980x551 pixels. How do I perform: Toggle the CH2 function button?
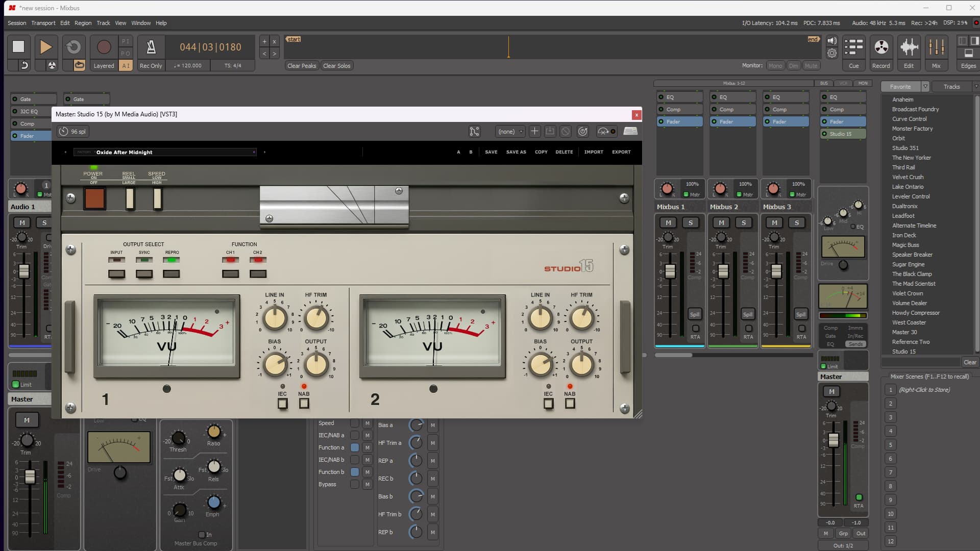click(258, 274)
